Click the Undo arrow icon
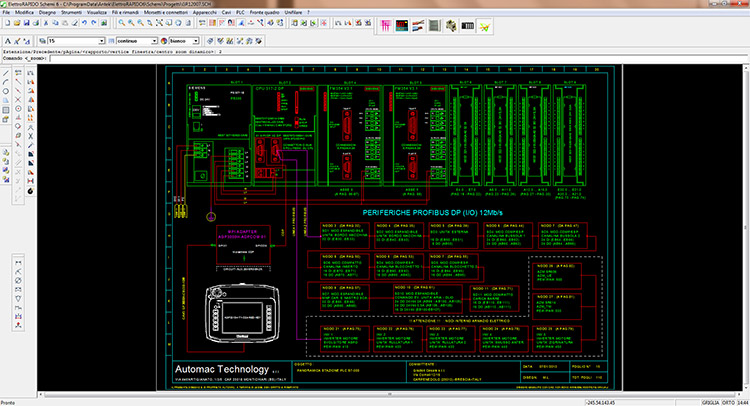750x406 pixels. point(84,22)
